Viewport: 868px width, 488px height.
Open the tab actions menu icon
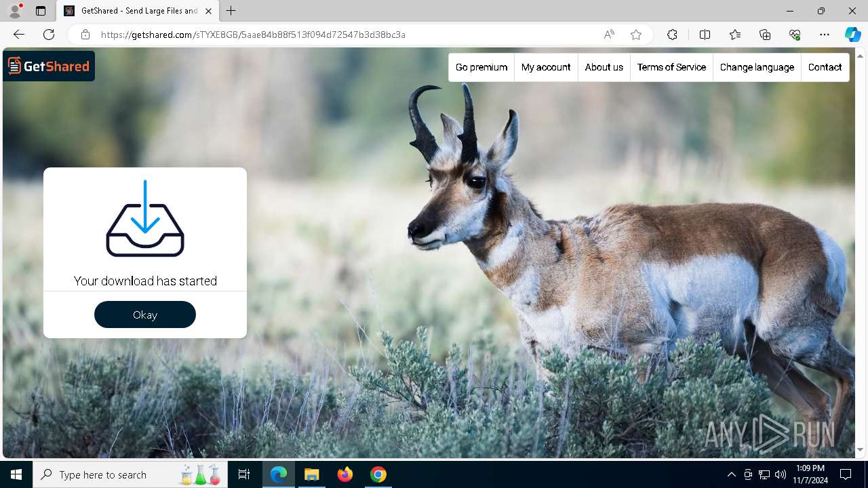41,11
